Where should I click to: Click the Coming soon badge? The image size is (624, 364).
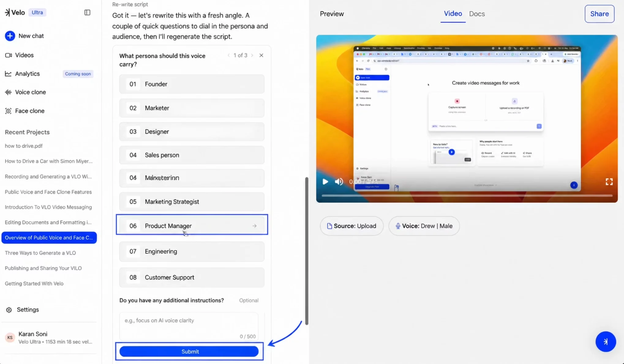pyautogui.click(x=78, y=74)
